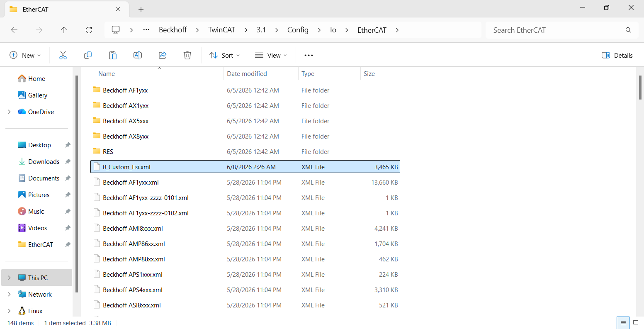This screenshot has width=644, height=329.
Task: Click the Share icon in toolbar
Action: click(x=163, y=55)
